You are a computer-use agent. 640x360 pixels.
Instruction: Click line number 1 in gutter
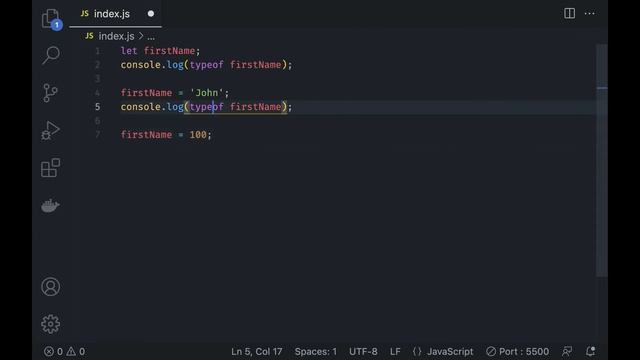(97, 51)
